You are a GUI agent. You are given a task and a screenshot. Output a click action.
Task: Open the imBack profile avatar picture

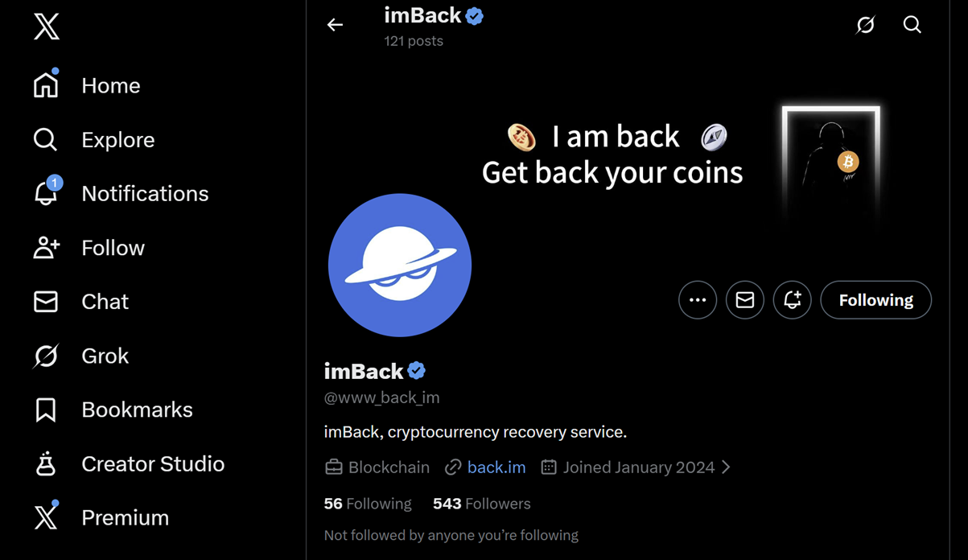(400, 265)
